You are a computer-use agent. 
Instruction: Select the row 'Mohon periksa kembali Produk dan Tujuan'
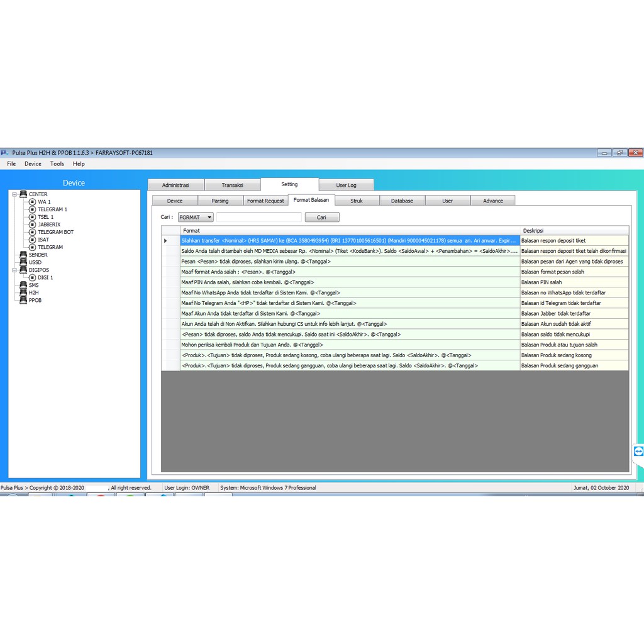click(x=350, y=345)
